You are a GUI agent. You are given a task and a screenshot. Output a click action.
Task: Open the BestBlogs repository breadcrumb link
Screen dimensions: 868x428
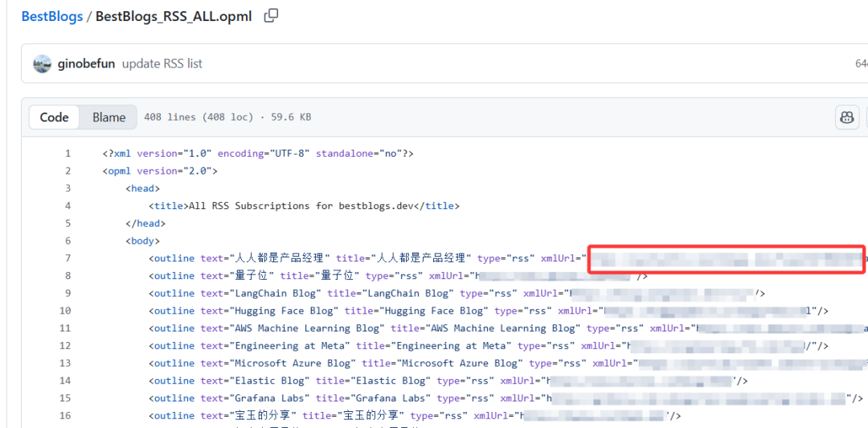click(51, 16)
